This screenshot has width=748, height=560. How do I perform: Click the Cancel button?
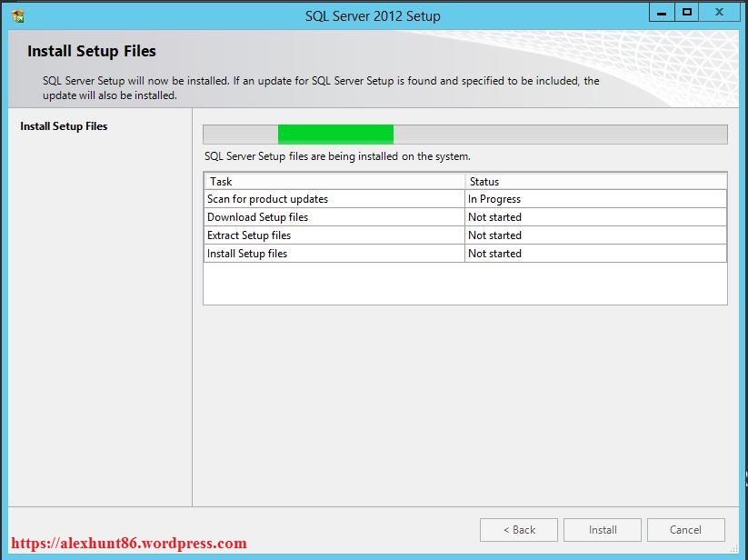coord(685,530)
